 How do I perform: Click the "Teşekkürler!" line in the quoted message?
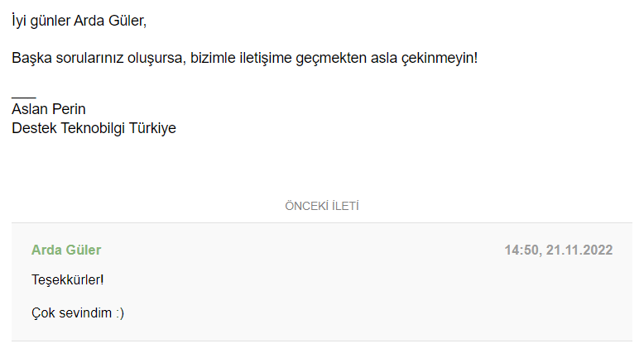pos(67,280)
